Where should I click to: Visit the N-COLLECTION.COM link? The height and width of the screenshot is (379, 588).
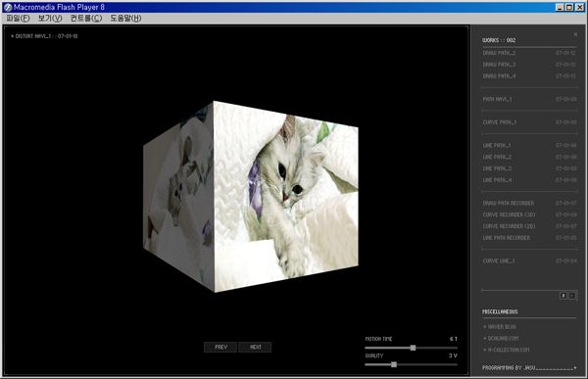point(507,350)
